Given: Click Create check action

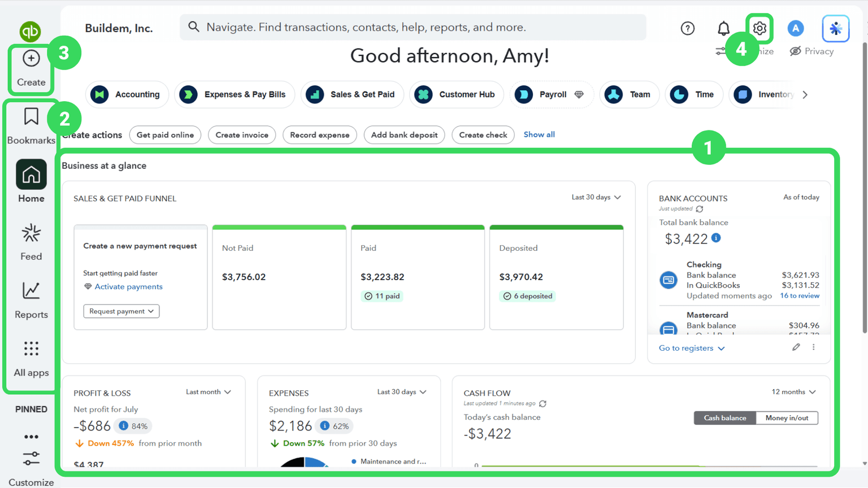Looking at the screenshot, I should click(x=483, y=135).
